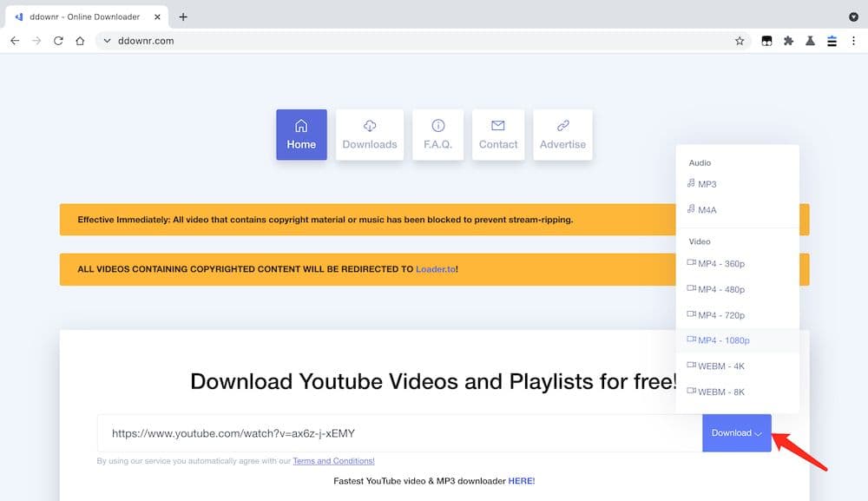Select WEBM - 4K video format

[x=737, y=366]
